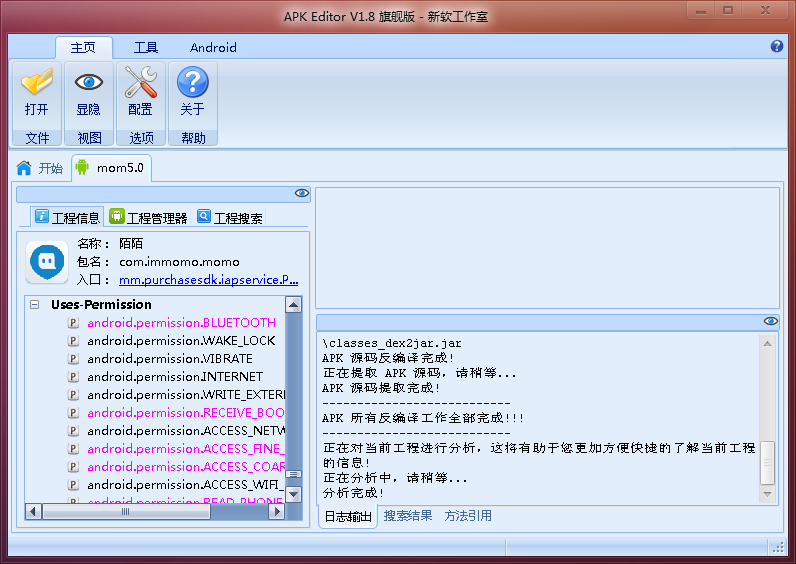Click log line APK 源码反编译完成
Viewport: 796px width, 564px height.
388,358
